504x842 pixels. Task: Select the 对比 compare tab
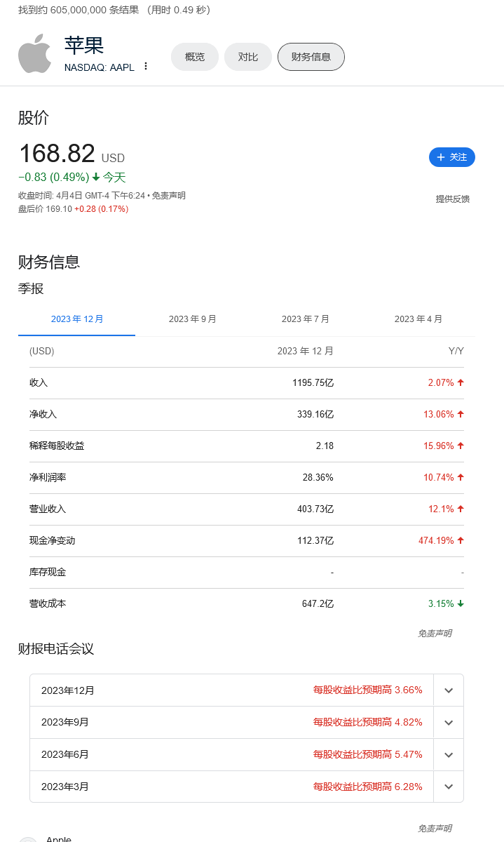[x=248, y=57]
